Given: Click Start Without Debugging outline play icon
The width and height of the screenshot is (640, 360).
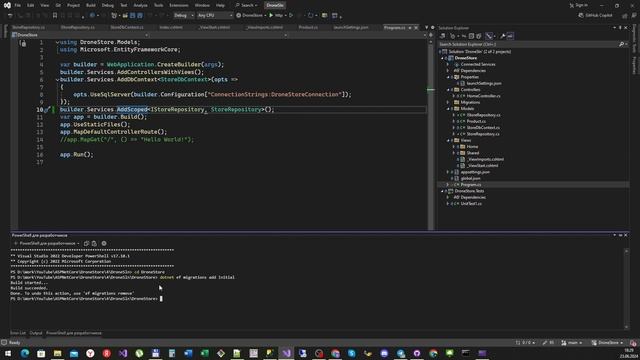Looking at the screenshot, I should pyautogui.click(x=291, y=16).
